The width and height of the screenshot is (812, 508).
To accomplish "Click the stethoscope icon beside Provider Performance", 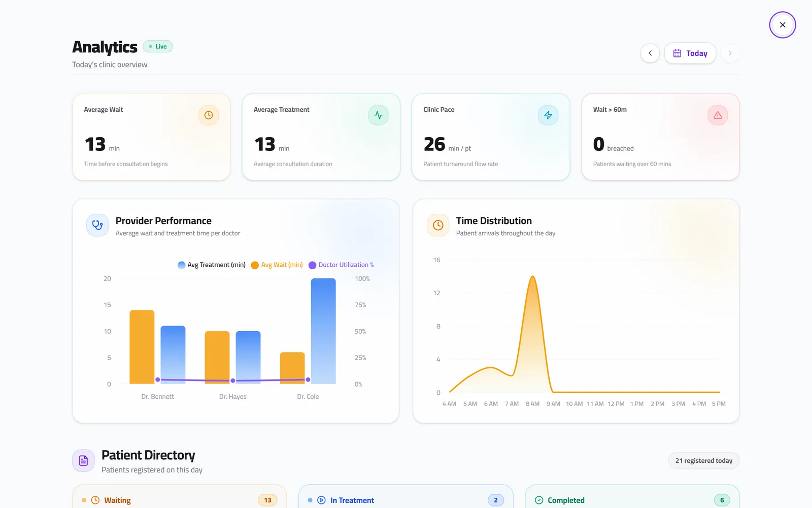I will tap(97, 225).
